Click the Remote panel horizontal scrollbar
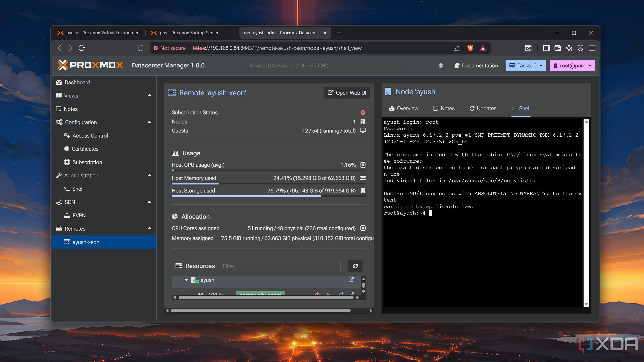Screen dimensions: 644x362 (261, 311)
